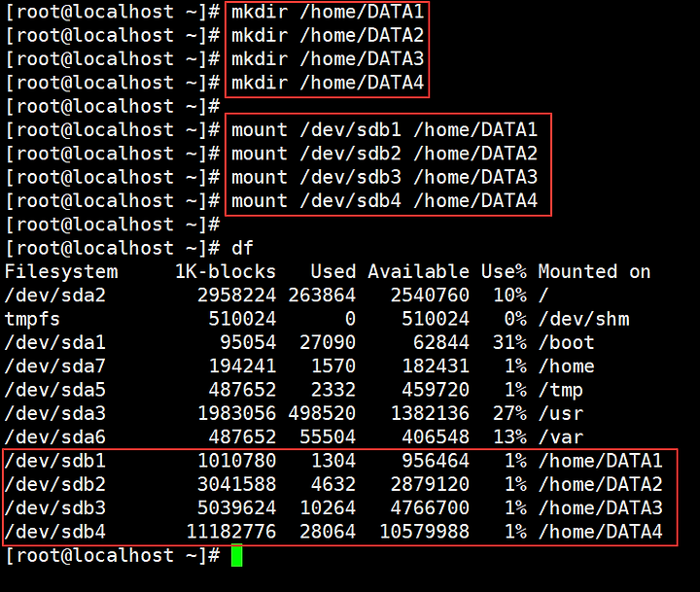
Task: Click the 'mkdir /home/DATA1' command text
Action: click(x=328, y=12)
